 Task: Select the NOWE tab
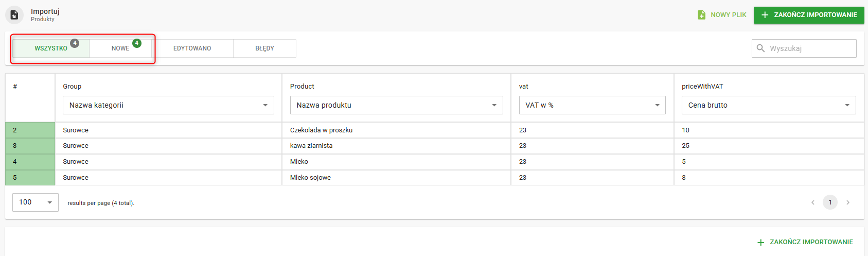coord(120,48)
